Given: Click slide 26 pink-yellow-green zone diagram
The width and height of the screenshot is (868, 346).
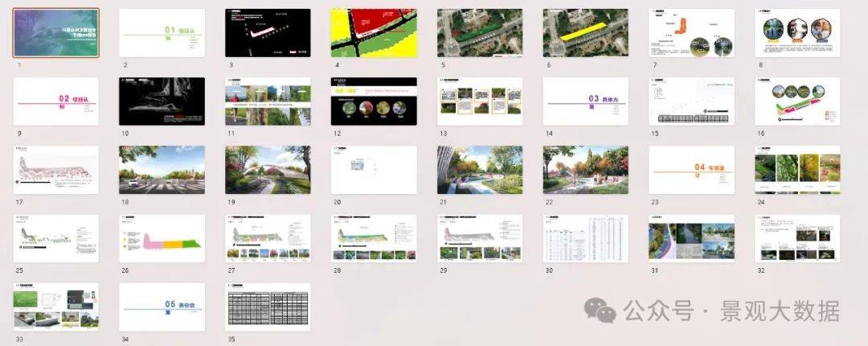Looking at the screenshot, I should tap(162, 238).
